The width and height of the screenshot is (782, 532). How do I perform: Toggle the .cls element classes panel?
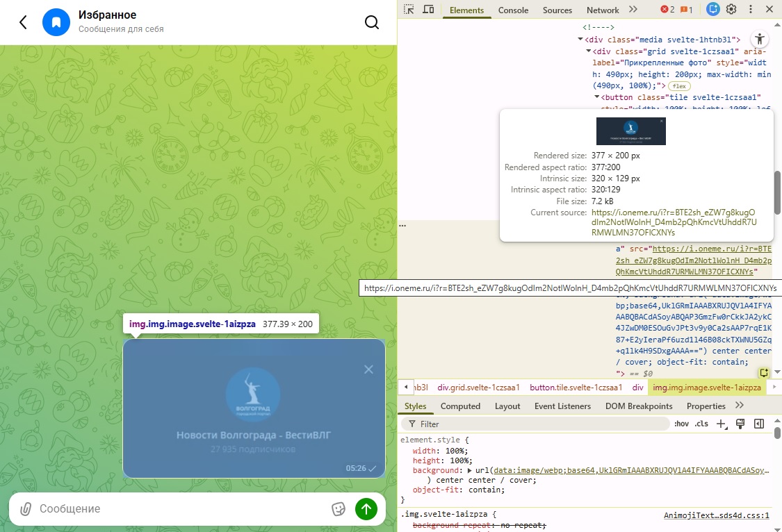coord(702,424)
